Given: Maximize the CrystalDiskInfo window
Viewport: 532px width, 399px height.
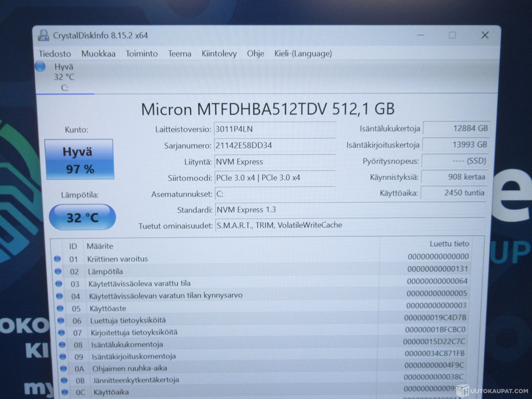Looking at the screenshot, I should coord(453,35).
